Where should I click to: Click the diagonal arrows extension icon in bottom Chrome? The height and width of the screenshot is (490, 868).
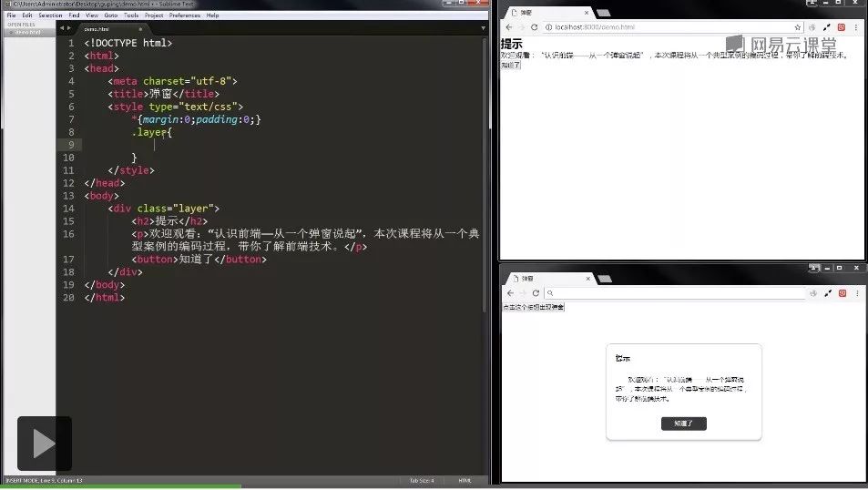(828, 293)
